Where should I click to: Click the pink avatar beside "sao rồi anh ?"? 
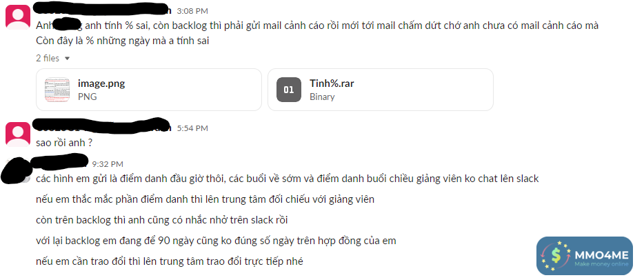[x=17, y=133]
